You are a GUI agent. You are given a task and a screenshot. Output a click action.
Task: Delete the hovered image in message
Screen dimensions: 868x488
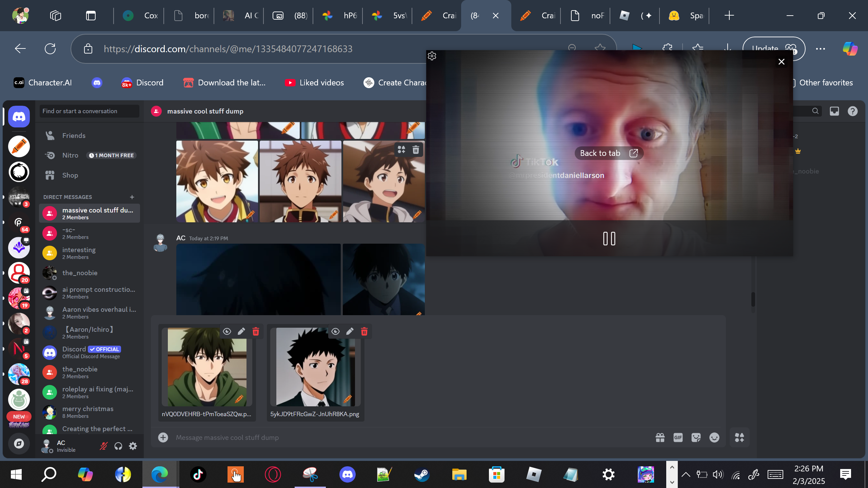416,149
